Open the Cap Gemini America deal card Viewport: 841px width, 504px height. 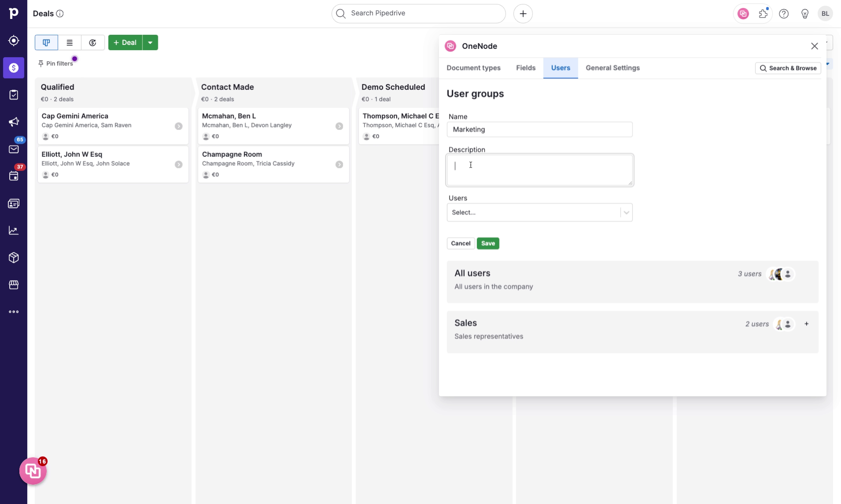(113, 126)
